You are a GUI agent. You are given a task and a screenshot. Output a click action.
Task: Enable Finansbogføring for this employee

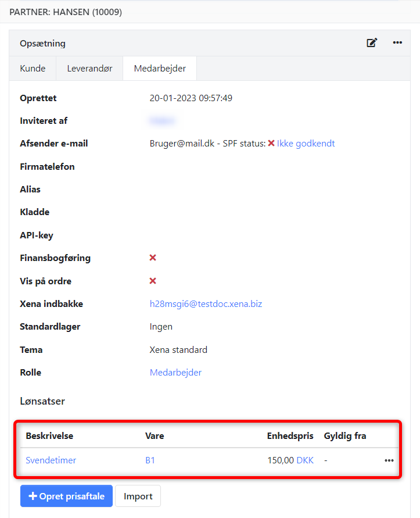pos(152,258)
